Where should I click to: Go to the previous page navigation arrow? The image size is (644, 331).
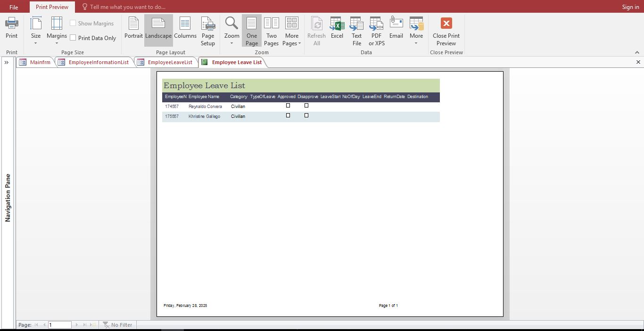click(44, 325)
